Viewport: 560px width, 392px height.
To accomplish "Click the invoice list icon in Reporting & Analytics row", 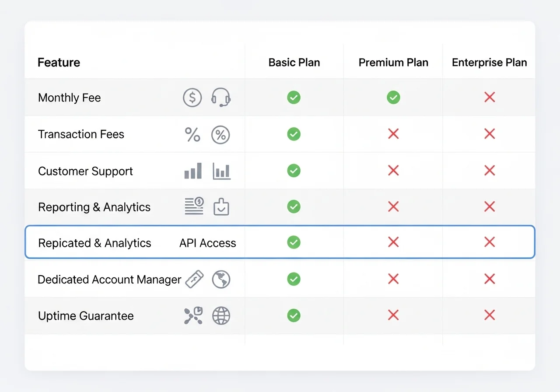I will [x=194, y=206].
